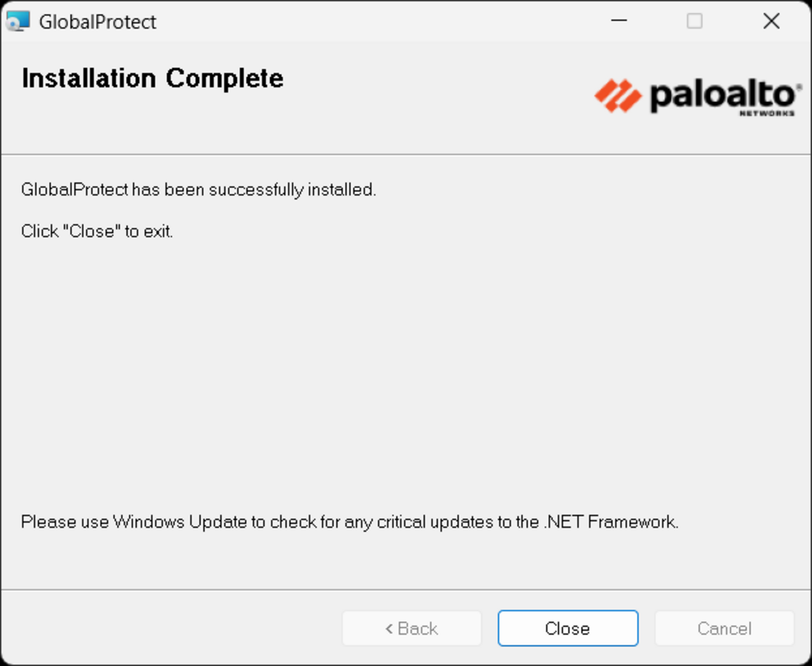Click the greyed-out maximize window icon

(x=694, y=21)
